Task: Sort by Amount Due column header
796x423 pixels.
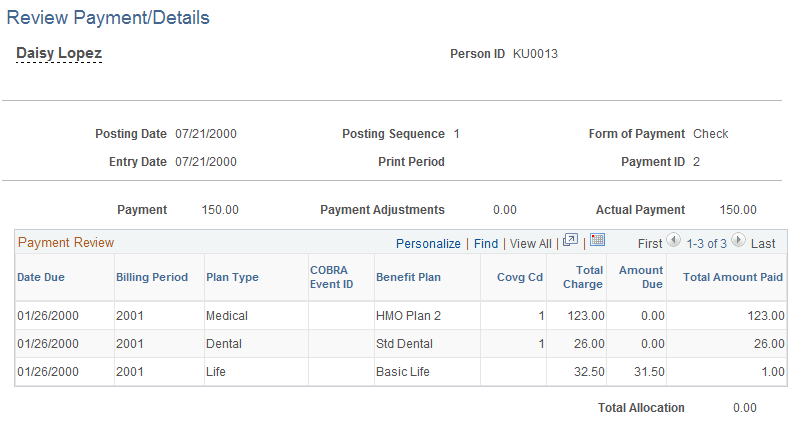Action: click(641, 277)
